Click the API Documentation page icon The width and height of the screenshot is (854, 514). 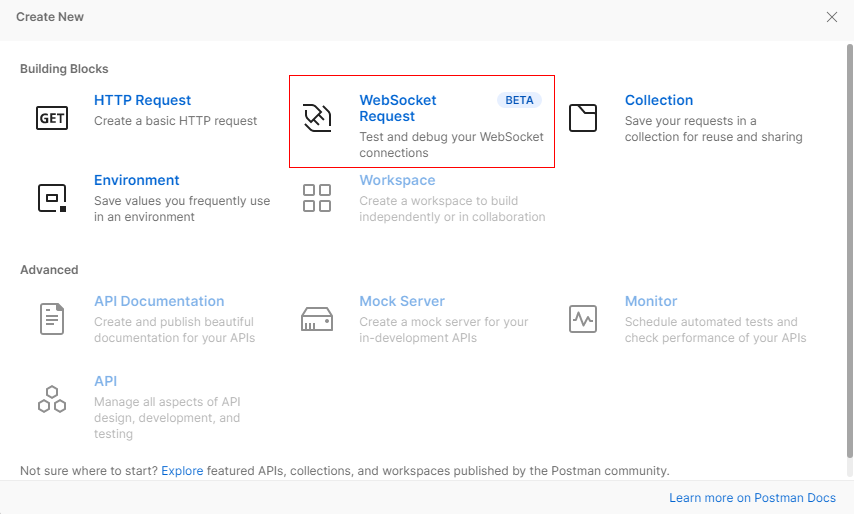tap(52, 319)
